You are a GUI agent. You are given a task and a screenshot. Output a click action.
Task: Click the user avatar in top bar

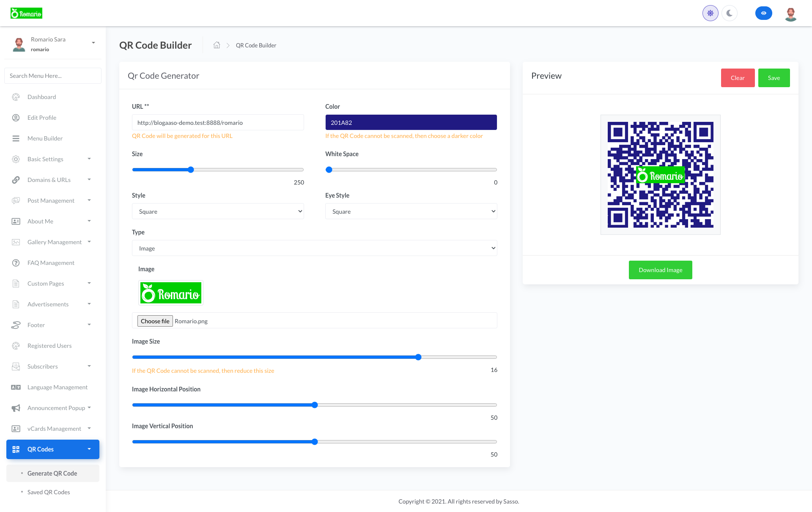coord(790,14)
